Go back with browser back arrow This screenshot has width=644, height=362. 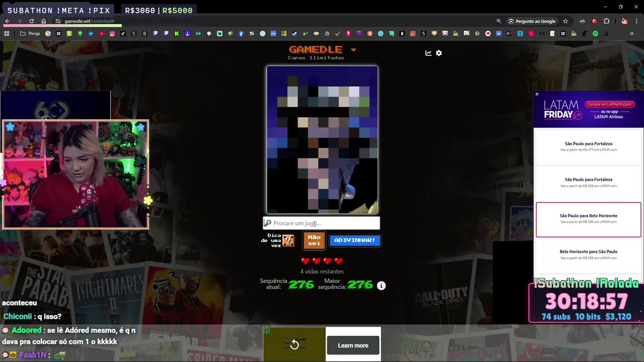7,21
